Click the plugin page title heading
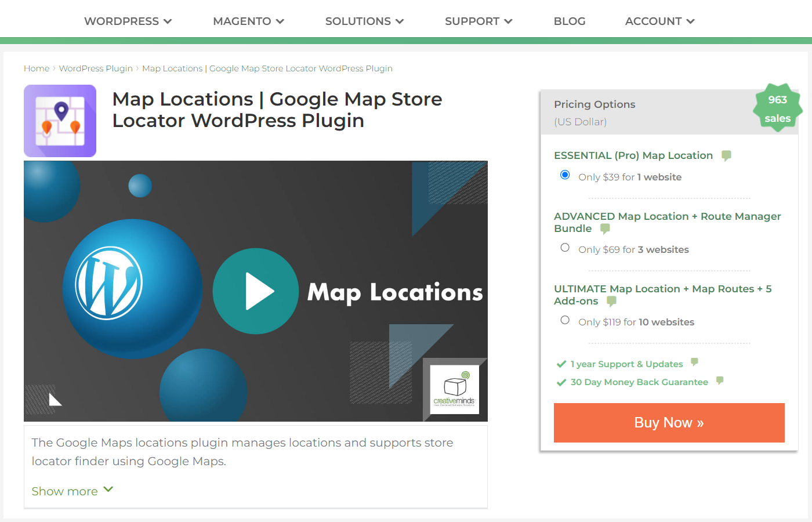The image size is (812, 522). [x=277, y=110]
